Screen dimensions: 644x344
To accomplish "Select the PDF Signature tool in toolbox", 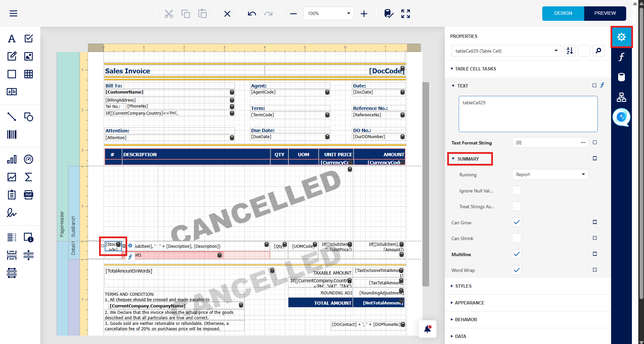I will click(x=12, y=213).
